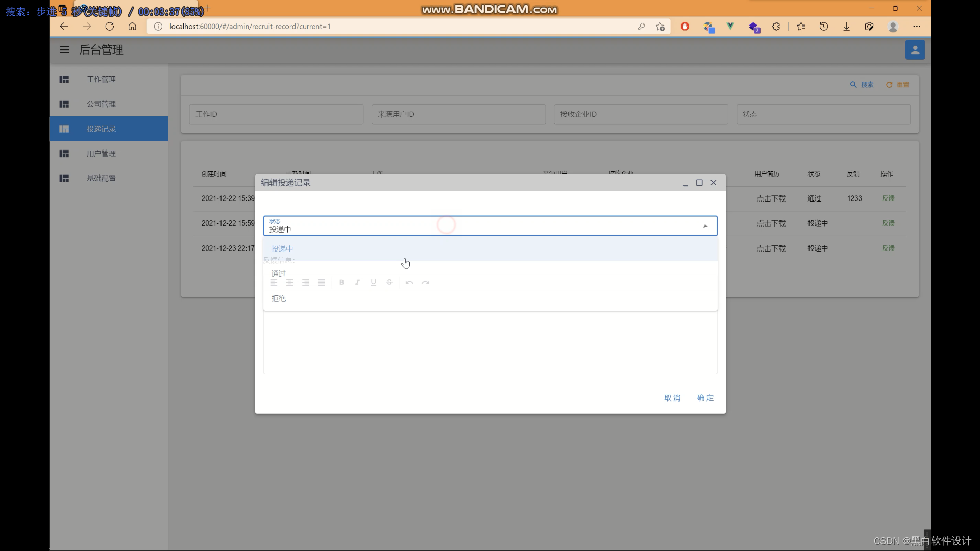Toggle strikethrough formatting in feedback editor

389,282
